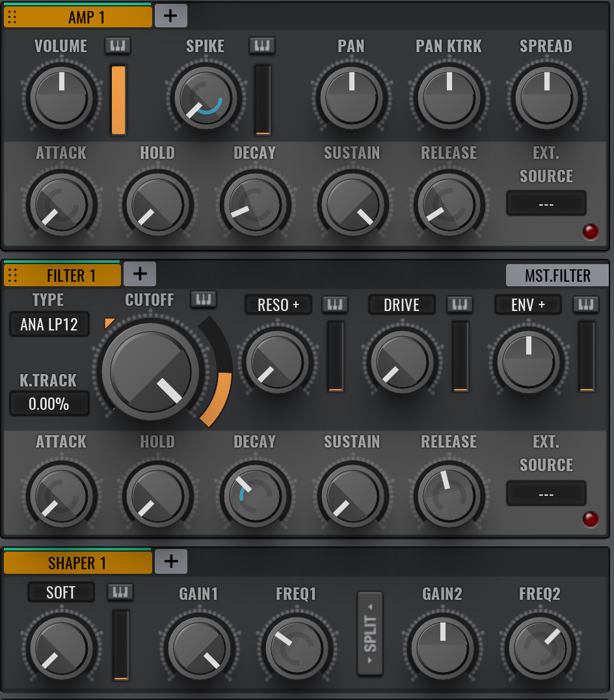
Task: Click the GAIN1 knob
Action: (199, 648)
